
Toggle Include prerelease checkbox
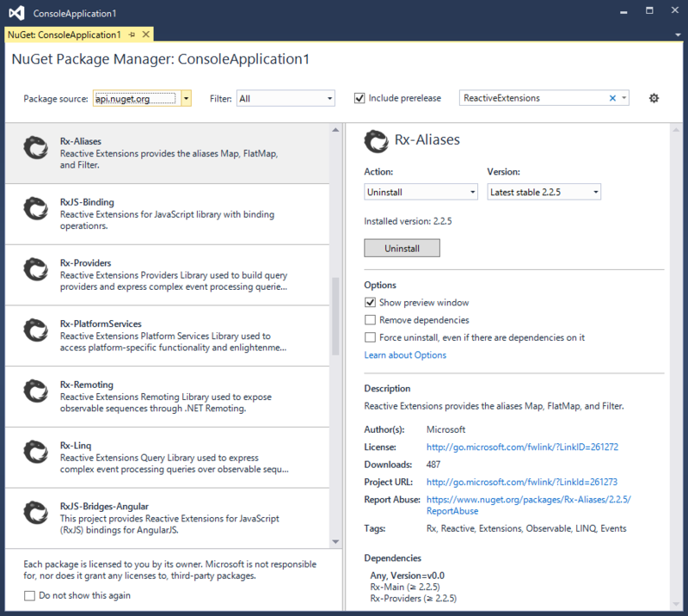coord(359,98)
